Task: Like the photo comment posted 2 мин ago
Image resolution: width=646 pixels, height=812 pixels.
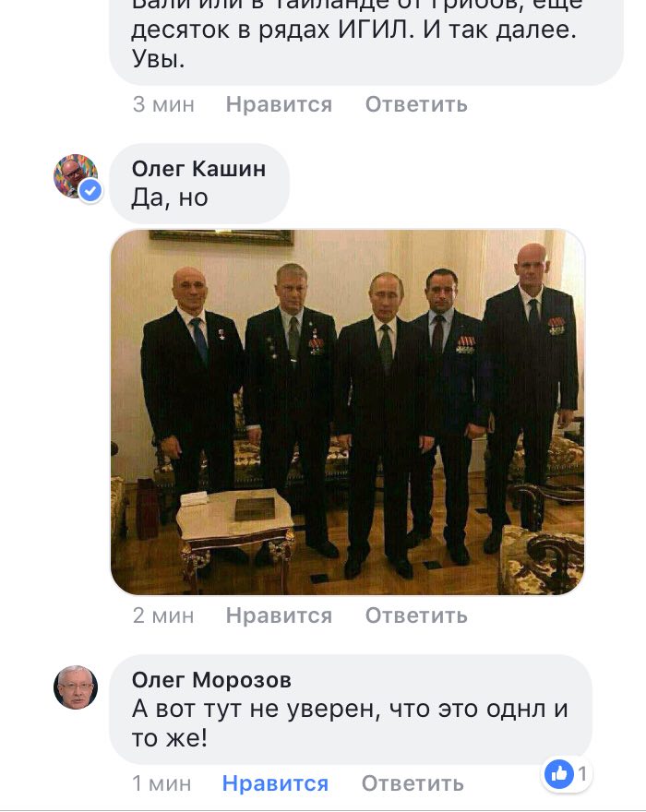Action: click(279, 615)
